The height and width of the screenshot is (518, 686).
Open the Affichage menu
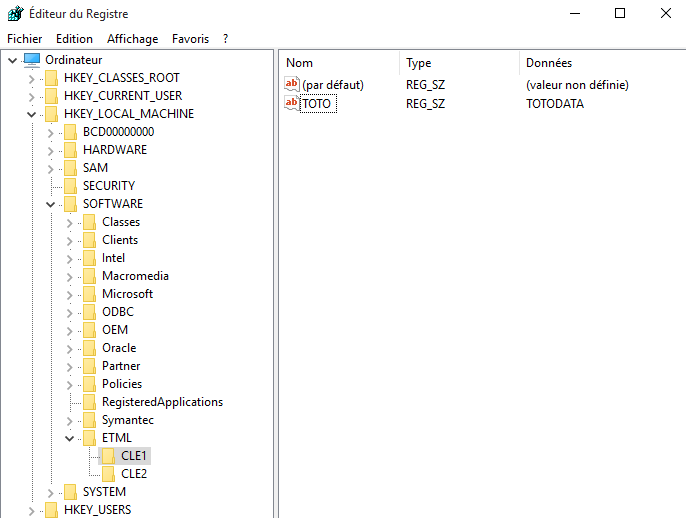click(x=132, y=39)
